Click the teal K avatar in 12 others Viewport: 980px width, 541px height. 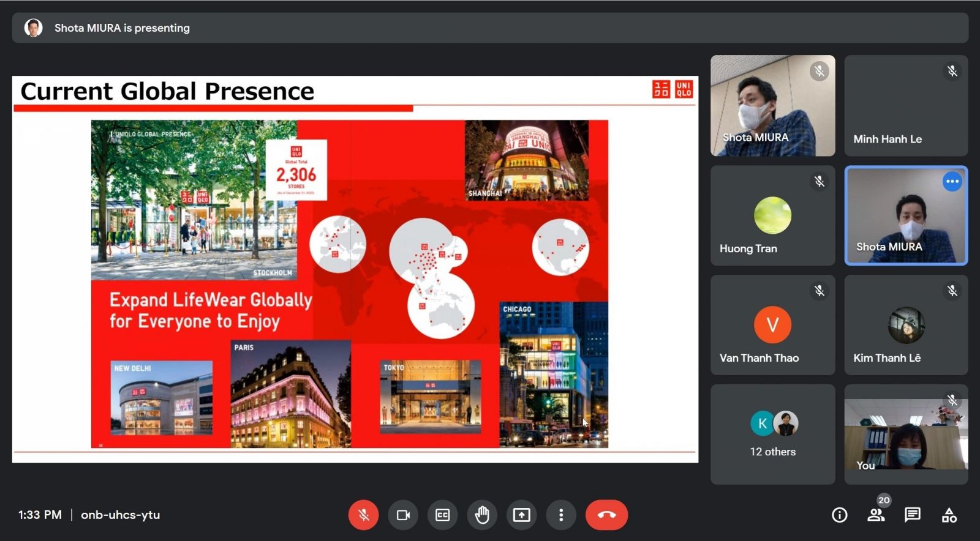point(763,423)
